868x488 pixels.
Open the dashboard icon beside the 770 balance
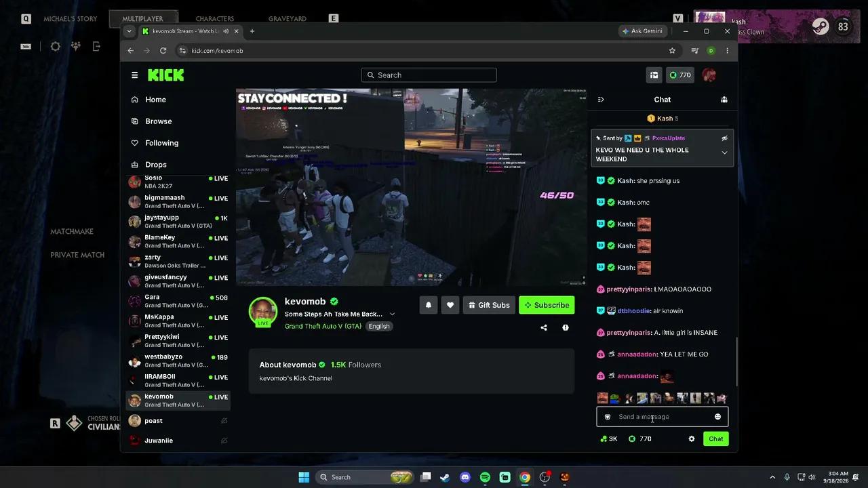click(654, 75)
